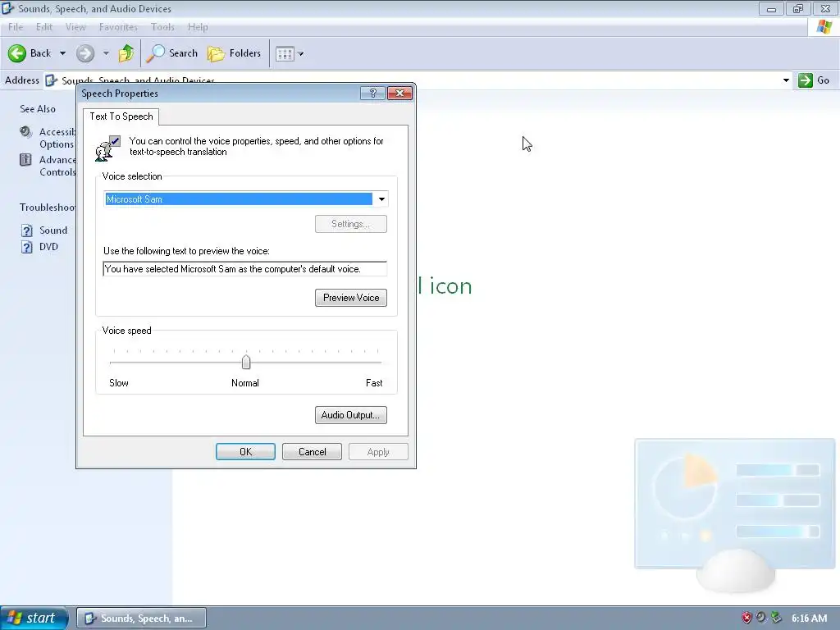Click the Preview Voice button
This screenshot has height=630, width=840.
[351, 298]
